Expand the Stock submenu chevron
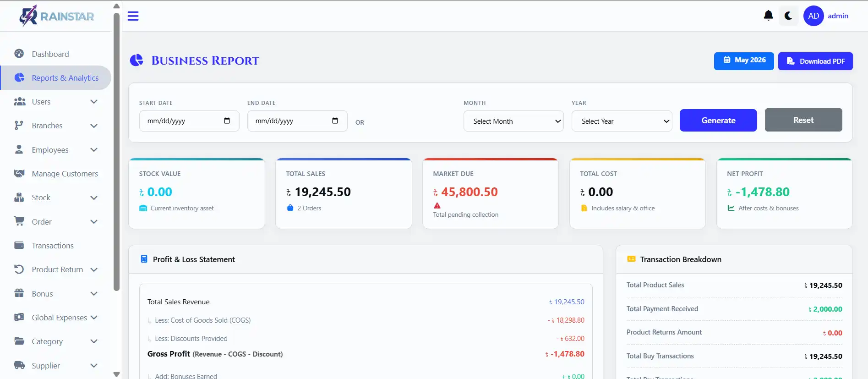This screenshot has width=868, height=379. click(94, 198)
